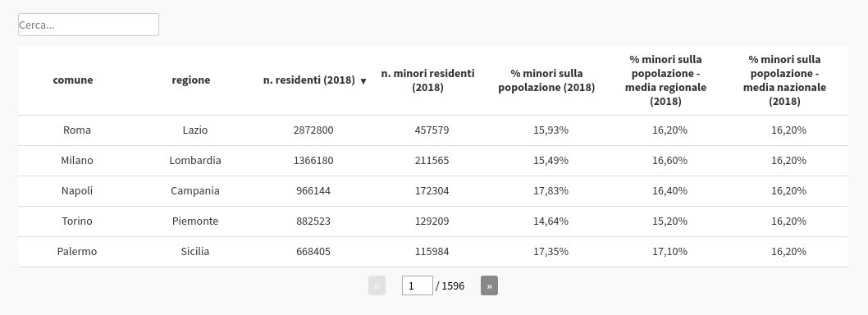Select the Milano row comune cell

point(77,161)
